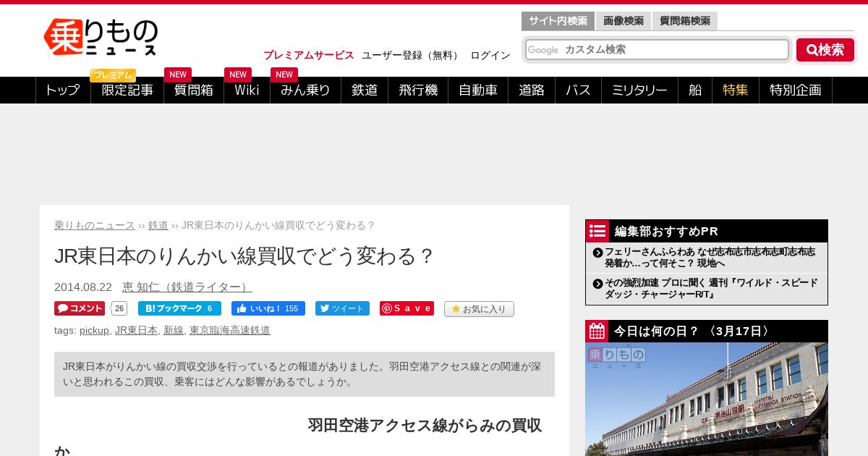The height and width of the screenshot is (456, 868).
Task: Click 鉄道 breadcrumb link
Action: [x=158, y=225]
